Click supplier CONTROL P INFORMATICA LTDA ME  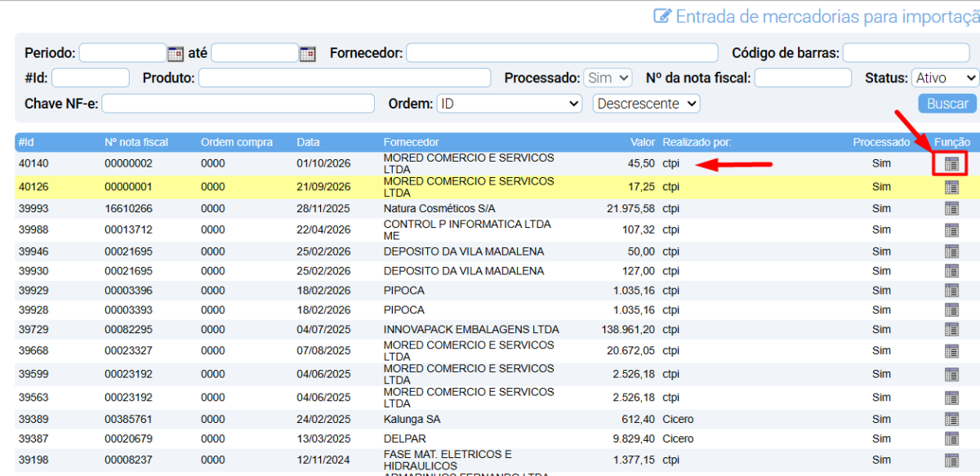coord(467,230)
